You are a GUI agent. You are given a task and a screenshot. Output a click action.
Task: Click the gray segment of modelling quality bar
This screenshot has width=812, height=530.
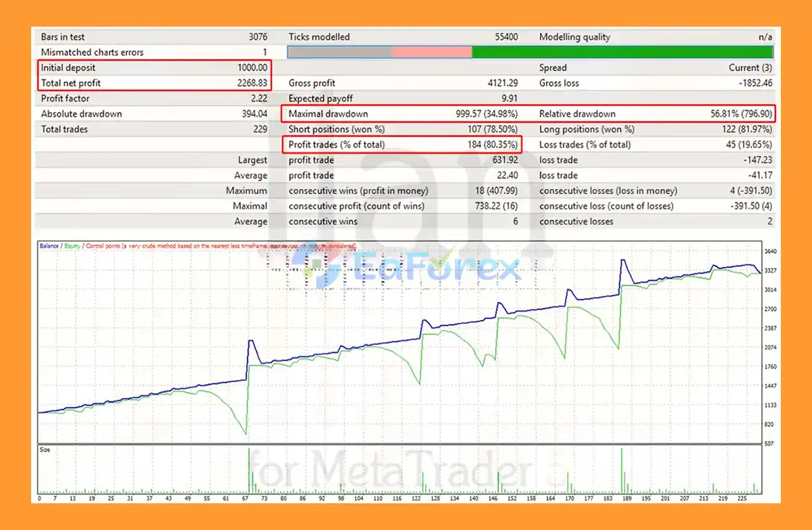339,52
